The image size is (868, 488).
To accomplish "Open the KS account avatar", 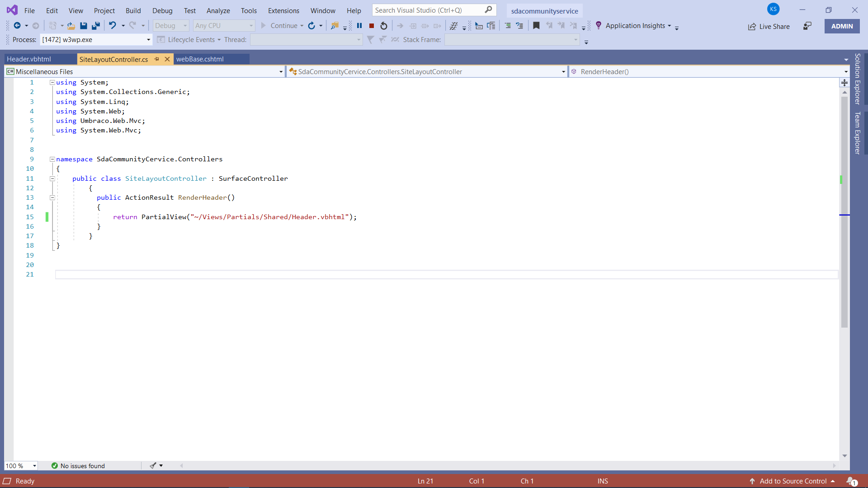I will point(774,9).
